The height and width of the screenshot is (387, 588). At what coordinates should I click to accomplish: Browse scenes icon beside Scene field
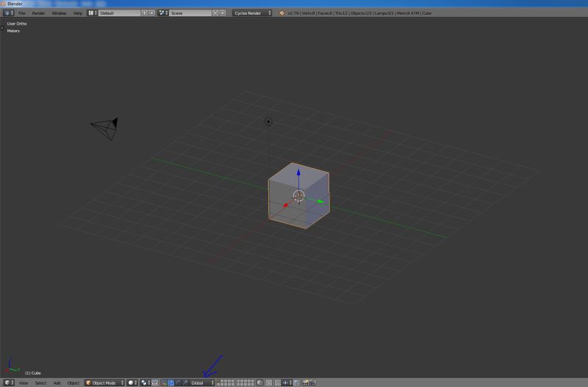pos(162,13)
